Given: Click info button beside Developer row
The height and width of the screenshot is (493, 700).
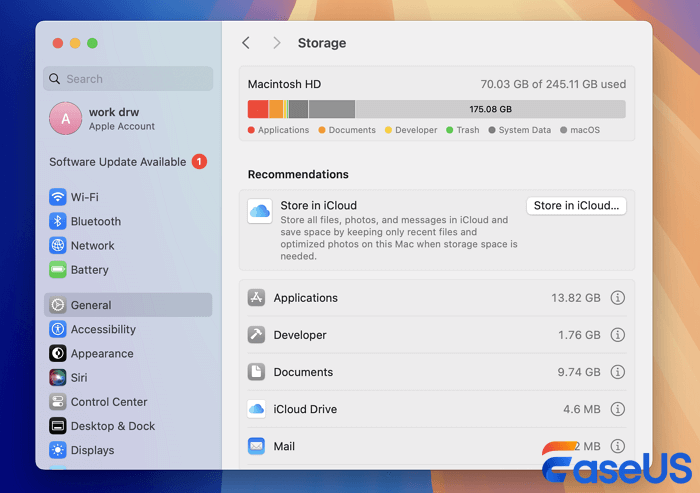Looking at the screenshot, I should pyautogui.click(x=617, y=335).
